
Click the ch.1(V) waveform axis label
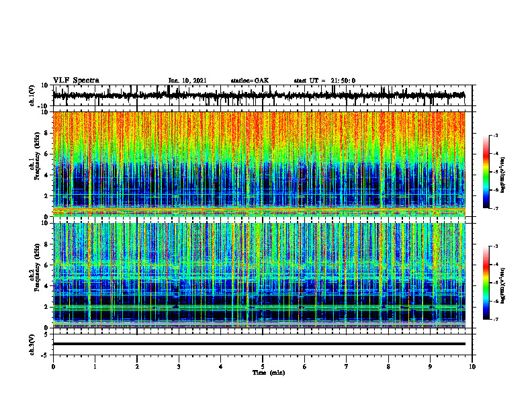[x=32, y=95]
